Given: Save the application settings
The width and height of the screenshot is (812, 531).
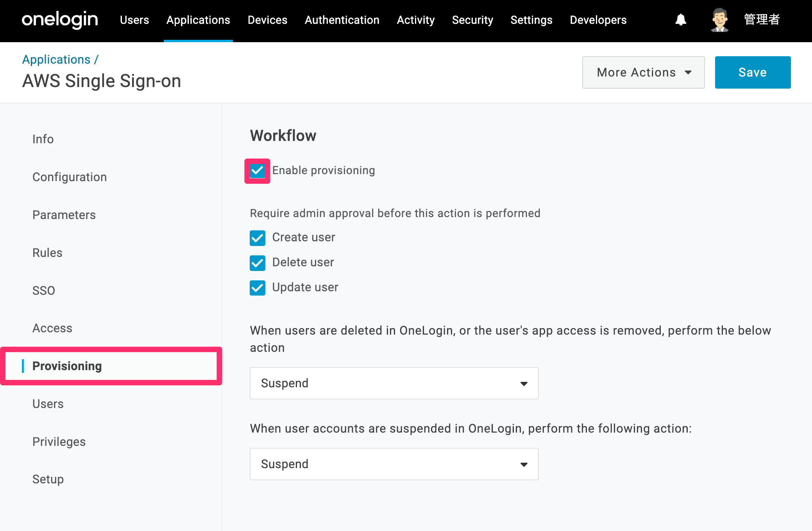Looking at the screenshot, I should (x=753, y=72).
